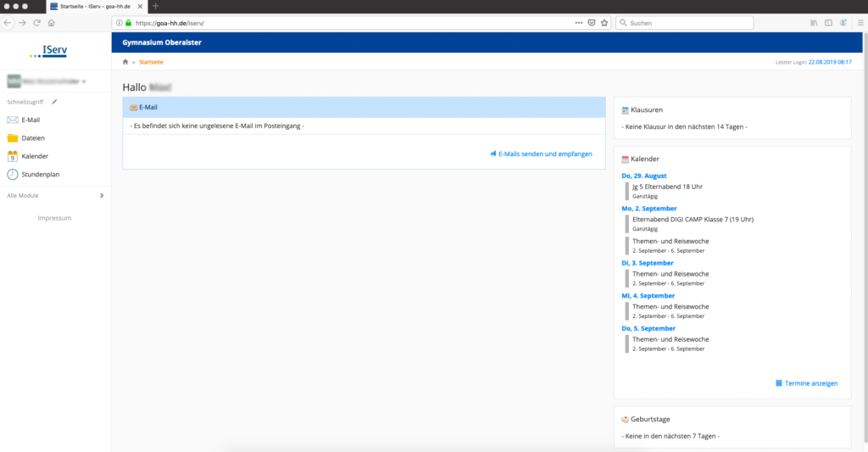
Task: Go back with the browser back arrow
Action: [x=7, y=23]
